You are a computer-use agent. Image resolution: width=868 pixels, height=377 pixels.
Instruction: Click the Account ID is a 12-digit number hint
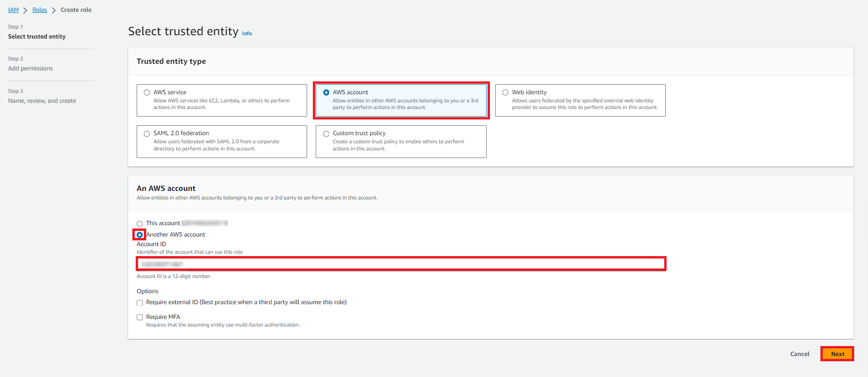[174, 276]
